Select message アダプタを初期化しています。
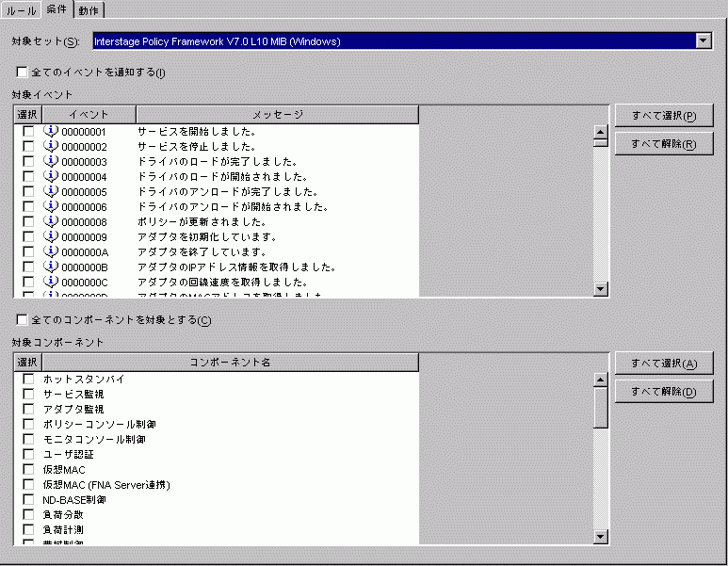 point(207,236)
